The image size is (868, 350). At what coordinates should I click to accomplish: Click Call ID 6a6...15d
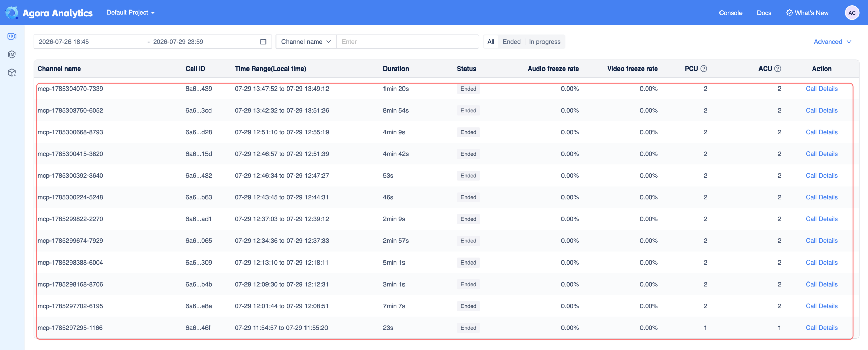pos(199,154)
